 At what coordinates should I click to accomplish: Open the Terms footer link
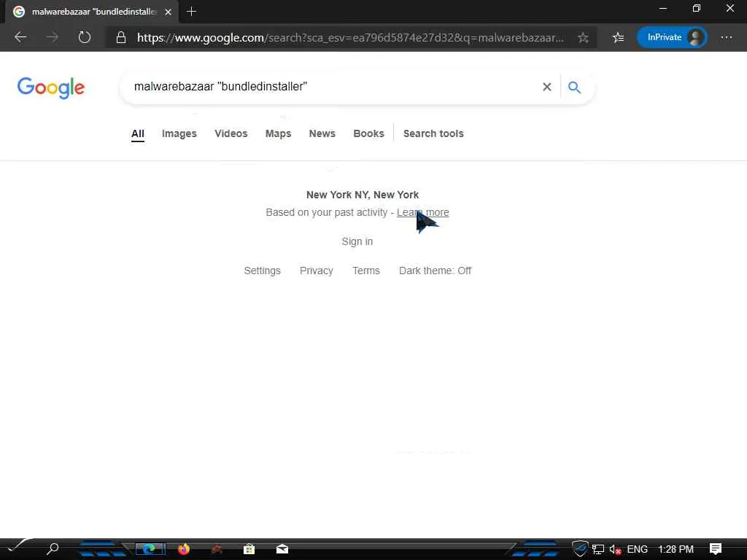(366, 271)
